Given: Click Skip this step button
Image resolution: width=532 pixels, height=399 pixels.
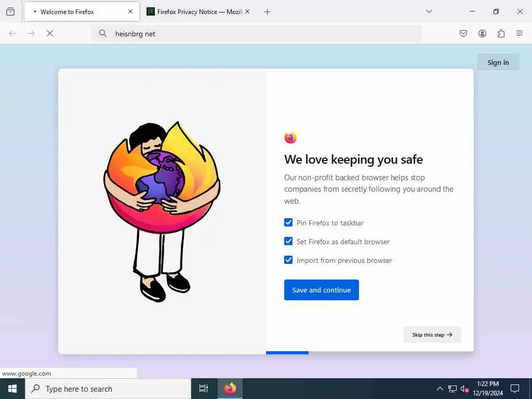Looking at the screenshot, I should click(x=432, y=335).
